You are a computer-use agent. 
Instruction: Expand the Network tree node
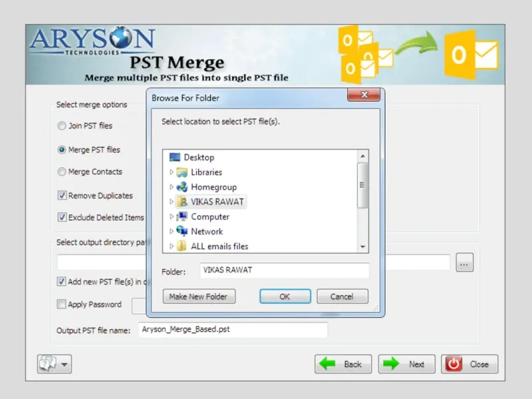[x=172, y=231]
